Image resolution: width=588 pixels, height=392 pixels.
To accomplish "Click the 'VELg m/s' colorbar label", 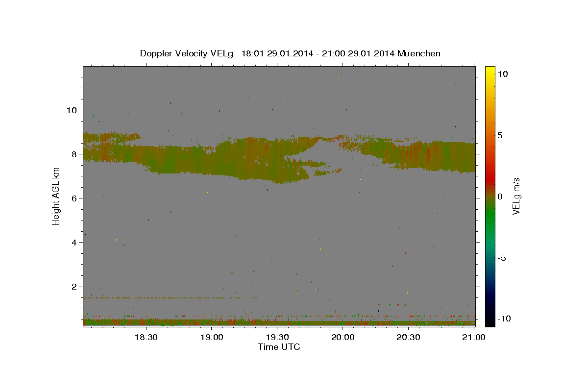I will [x=516, y=196].
